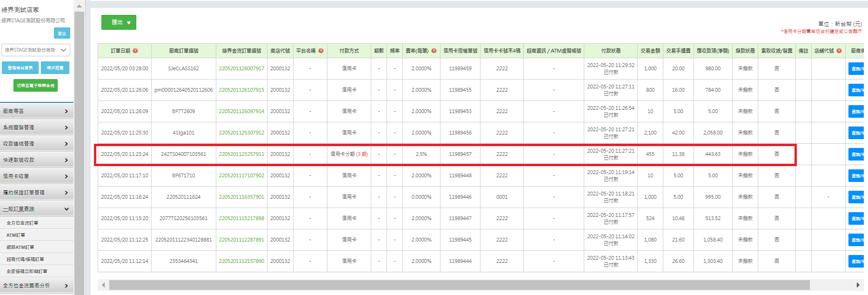The height and width of the screenshot is (295, 868).
Task: Open the 超商代碼/條碼訂單 submenu item
Action: point(25,259)
